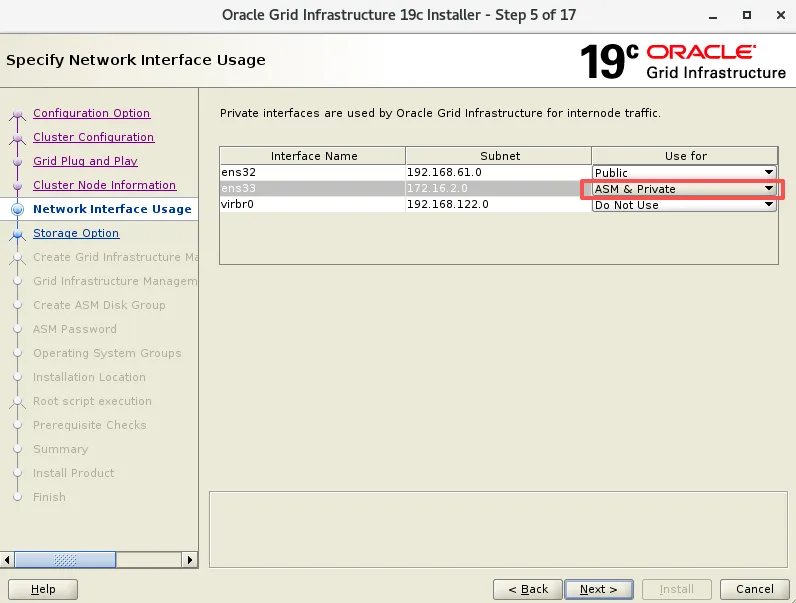This screenshot has width=796, height=603.
Task: Select the virbr0 interface name cell
Action: [x=313, y=204]
